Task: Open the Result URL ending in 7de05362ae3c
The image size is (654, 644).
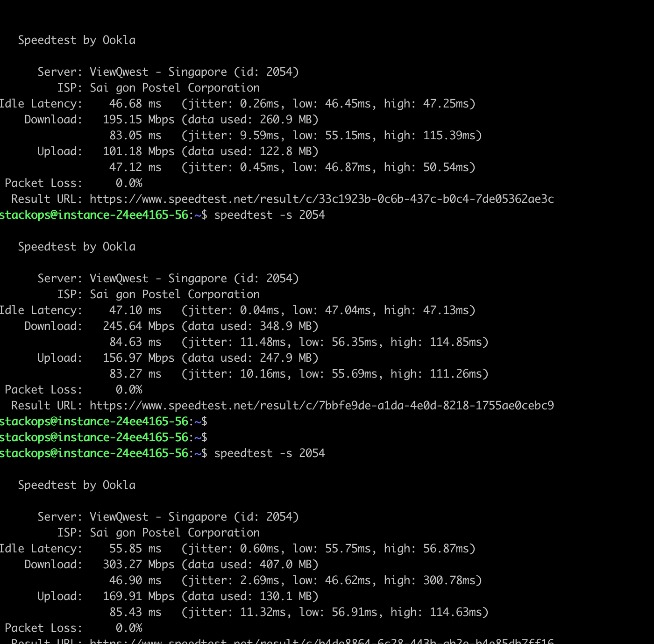Action: (321, 199)
